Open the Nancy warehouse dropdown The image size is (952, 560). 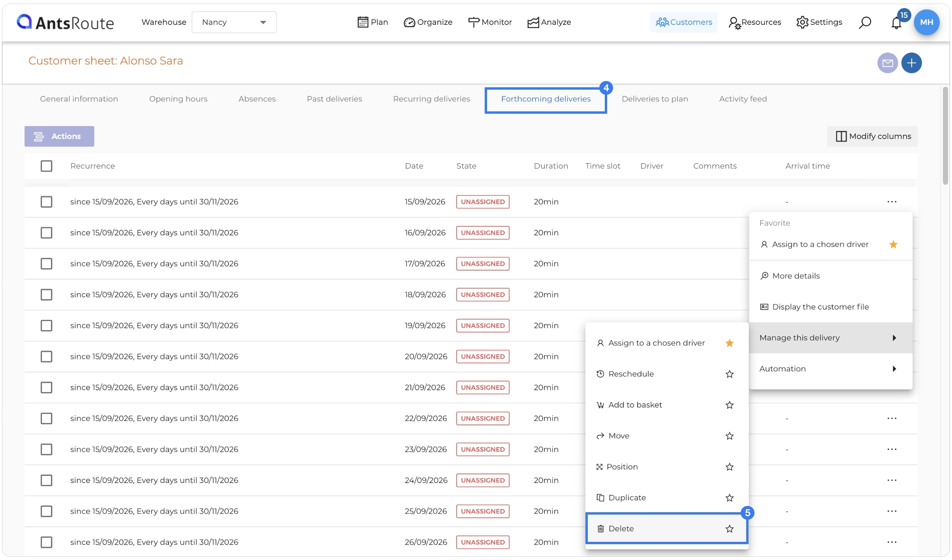(234, 23)
